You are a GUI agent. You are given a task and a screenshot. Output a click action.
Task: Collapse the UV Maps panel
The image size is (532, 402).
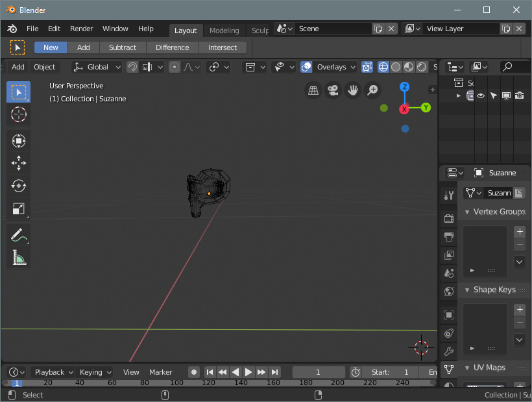[x=467, y=368]
